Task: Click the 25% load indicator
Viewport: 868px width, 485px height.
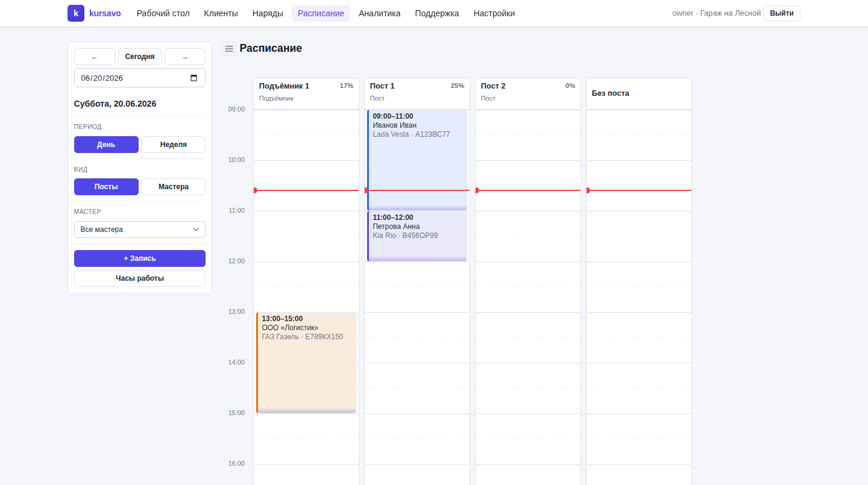Action: click(x=458, y=86)
